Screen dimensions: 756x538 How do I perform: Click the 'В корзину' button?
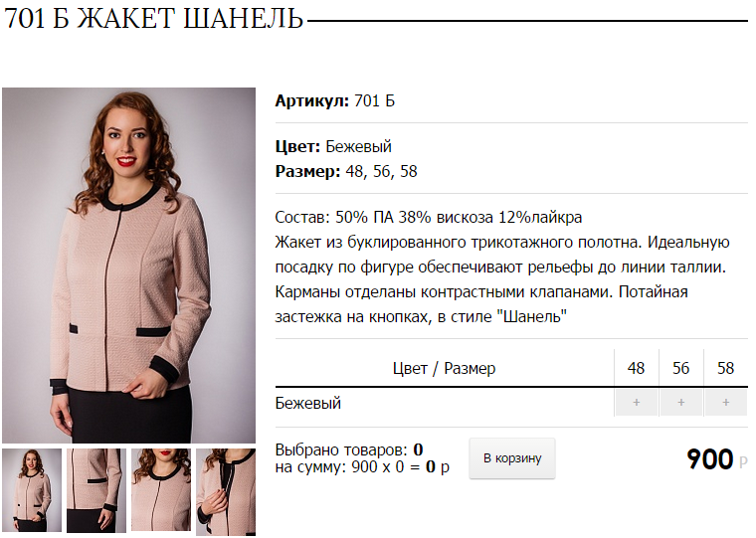tap(512, 458)
